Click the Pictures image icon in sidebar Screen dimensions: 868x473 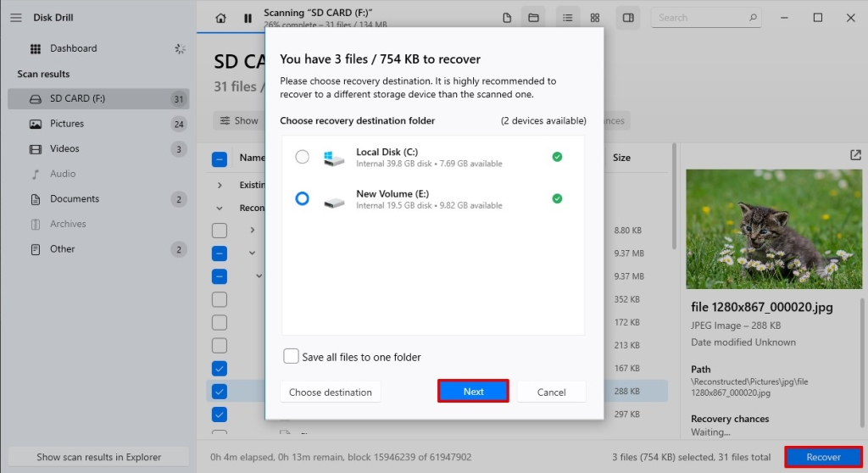point(36,124)
